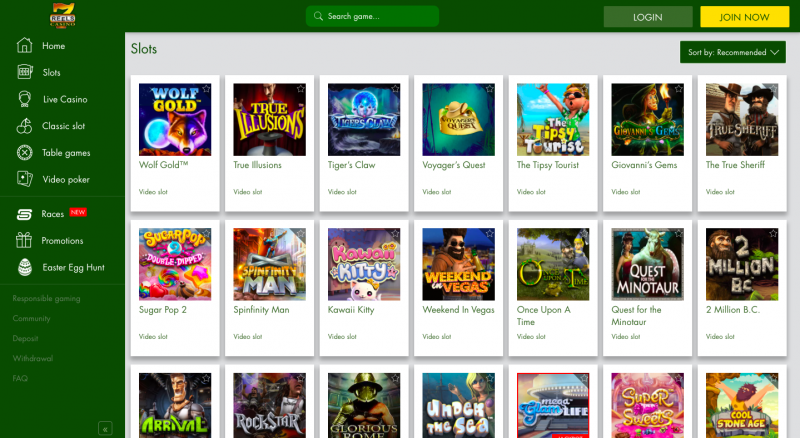The width and height of the screenshot is (800, 438).
Task: Open the Mega Glam Life game thumbnail
Action: point(553,405)
